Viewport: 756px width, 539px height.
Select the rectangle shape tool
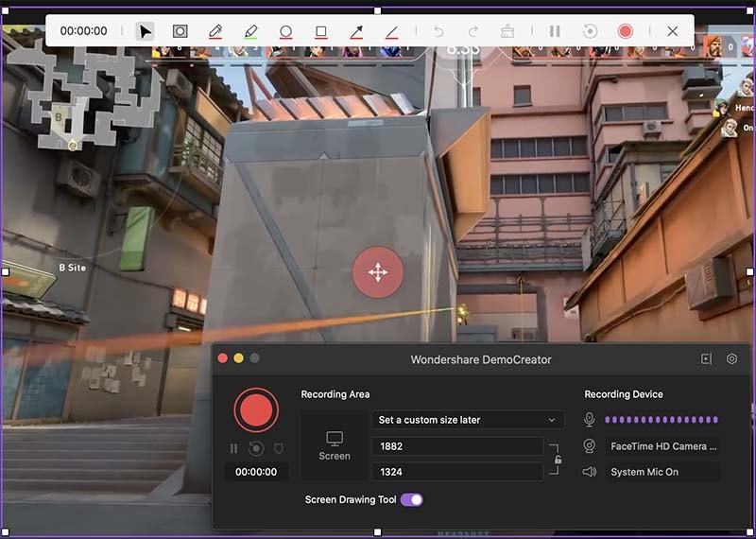click(x=320, y=32)
